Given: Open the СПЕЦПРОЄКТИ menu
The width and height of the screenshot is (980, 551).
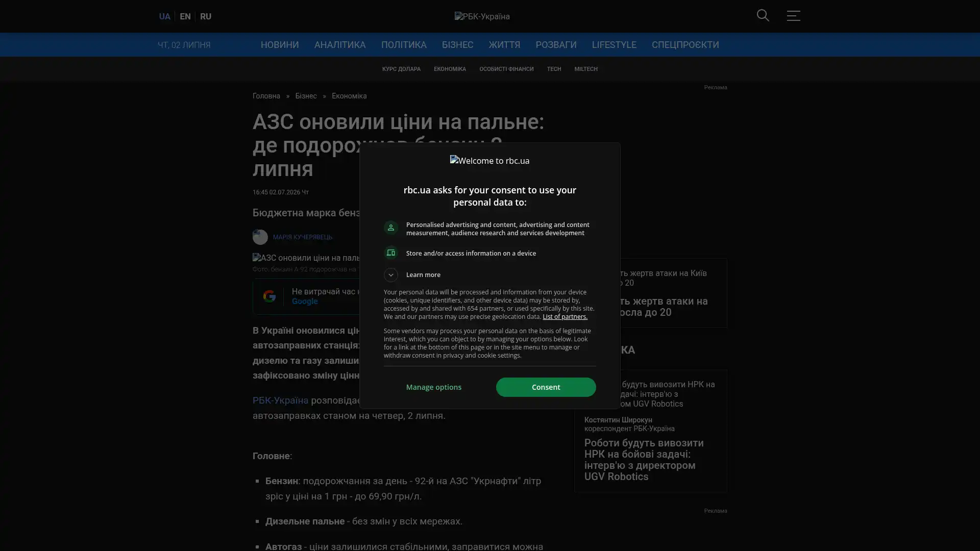Looking at the screenshot, I should coord(685,45).
